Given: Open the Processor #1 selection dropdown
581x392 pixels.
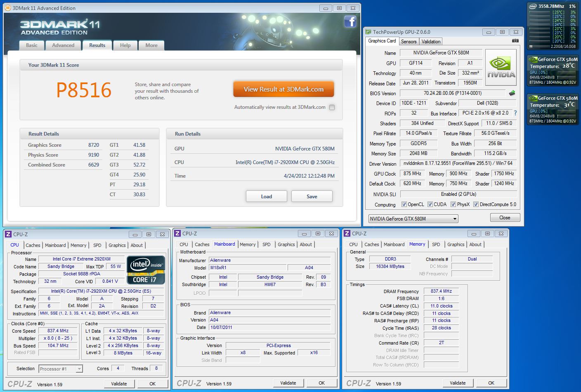Looking at the screenshot, I should (61, 369).
